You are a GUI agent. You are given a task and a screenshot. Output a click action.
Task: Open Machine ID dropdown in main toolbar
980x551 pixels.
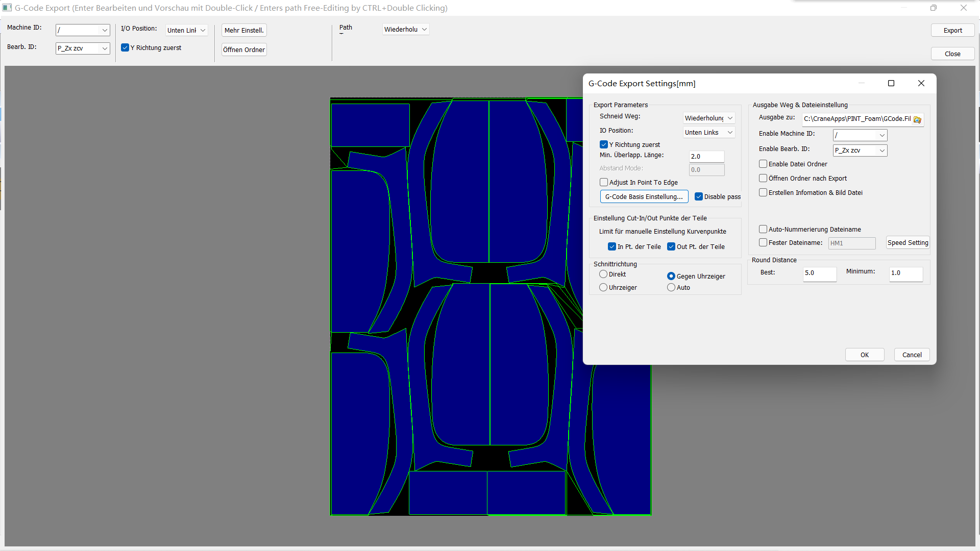(83, 30)
